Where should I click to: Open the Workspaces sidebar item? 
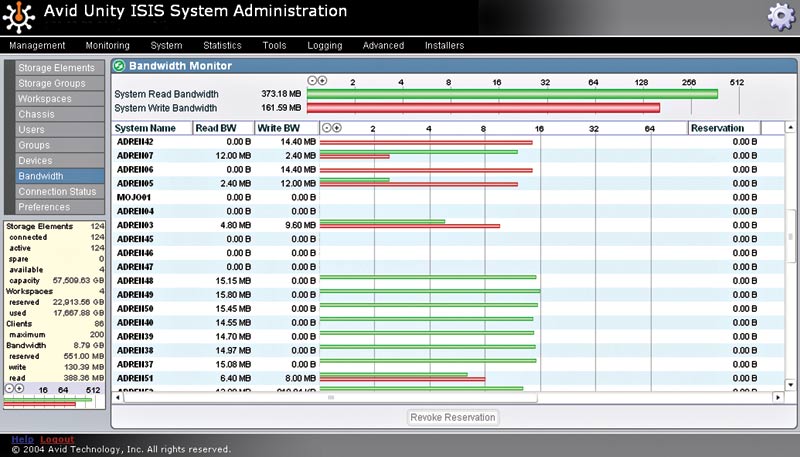coord(60,98)
